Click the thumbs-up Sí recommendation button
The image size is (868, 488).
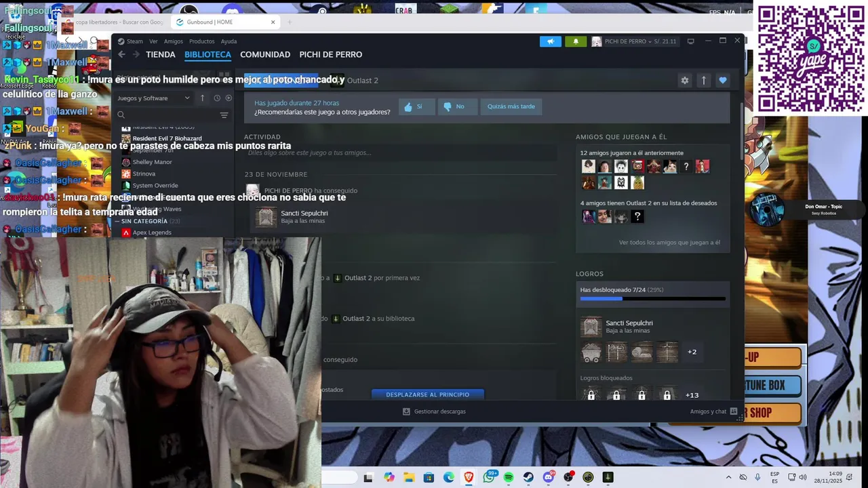click(x=417, y=106)
